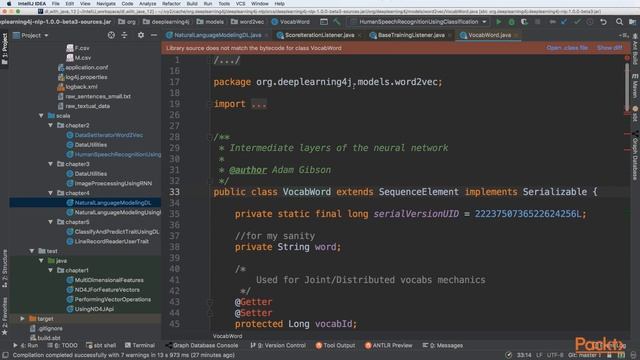Start debugging with the bug icon

tap(511, 22)
